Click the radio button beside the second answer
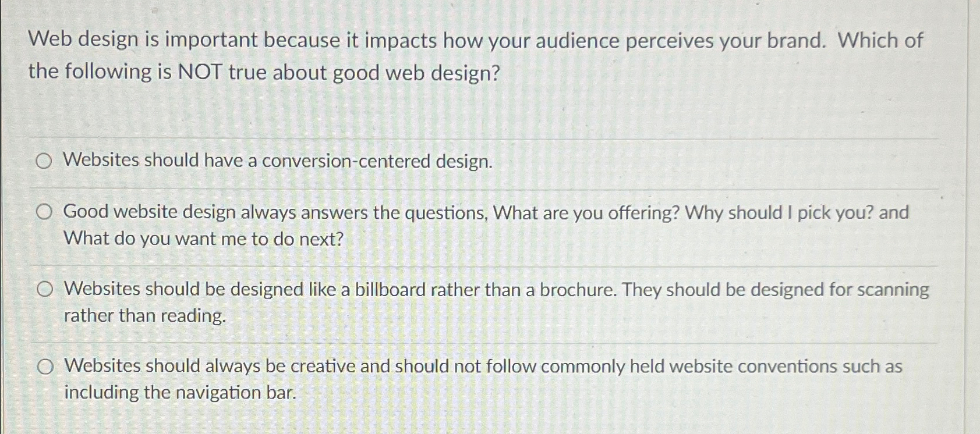980x434 pixels. pos(45,212)
